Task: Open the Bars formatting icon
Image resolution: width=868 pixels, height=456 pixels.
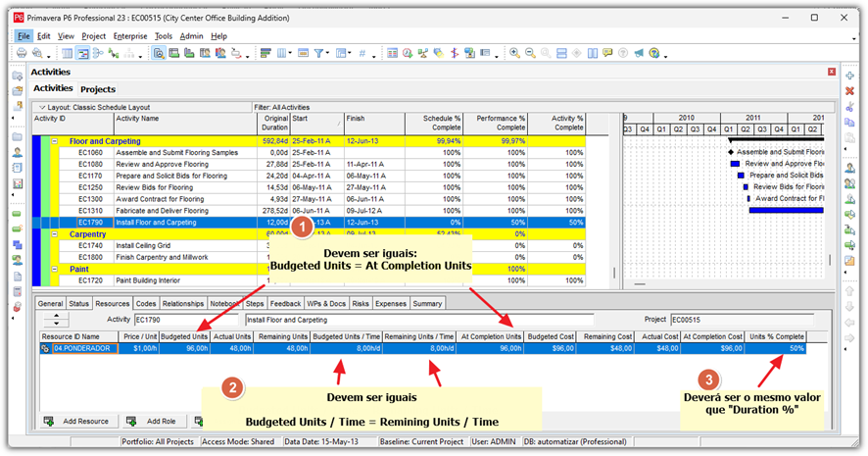Action: (x=265, y=53)
